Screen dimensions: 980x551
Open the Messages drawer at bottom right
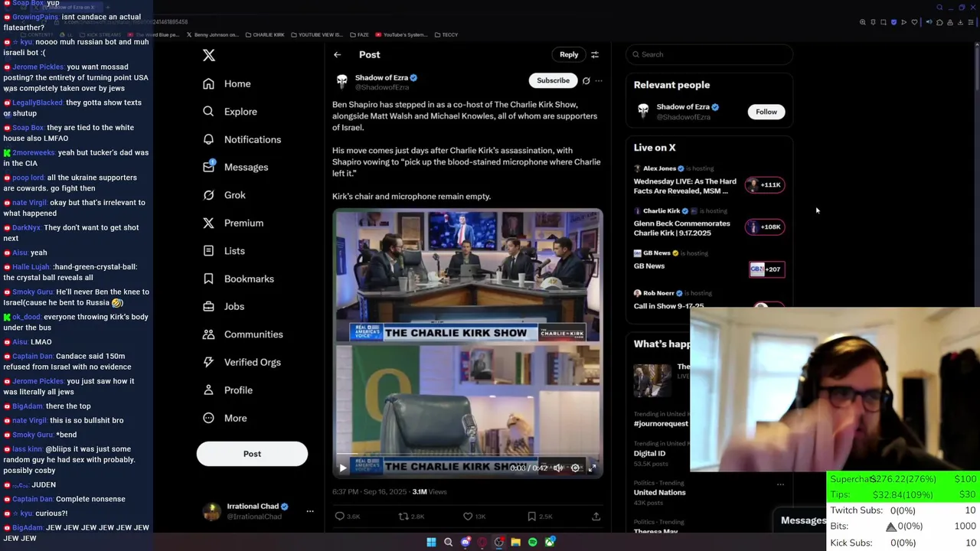coord(802,520)
